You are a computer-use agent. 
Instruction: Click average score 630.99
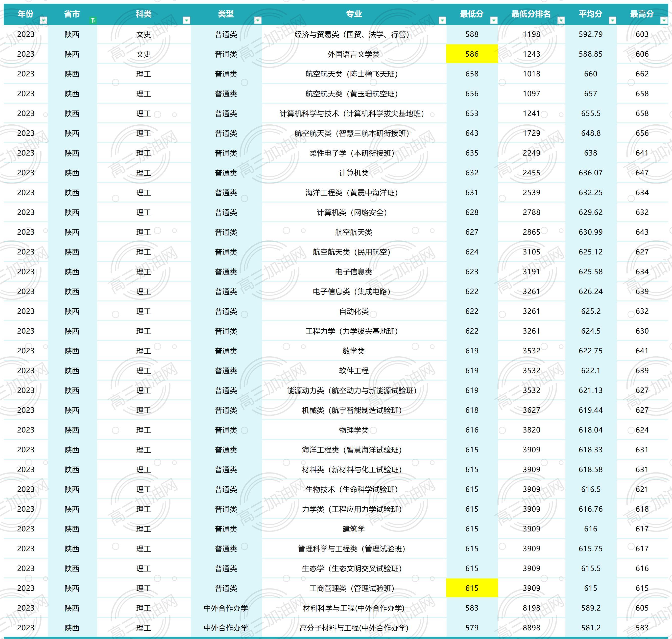click(x=591, y=232)
